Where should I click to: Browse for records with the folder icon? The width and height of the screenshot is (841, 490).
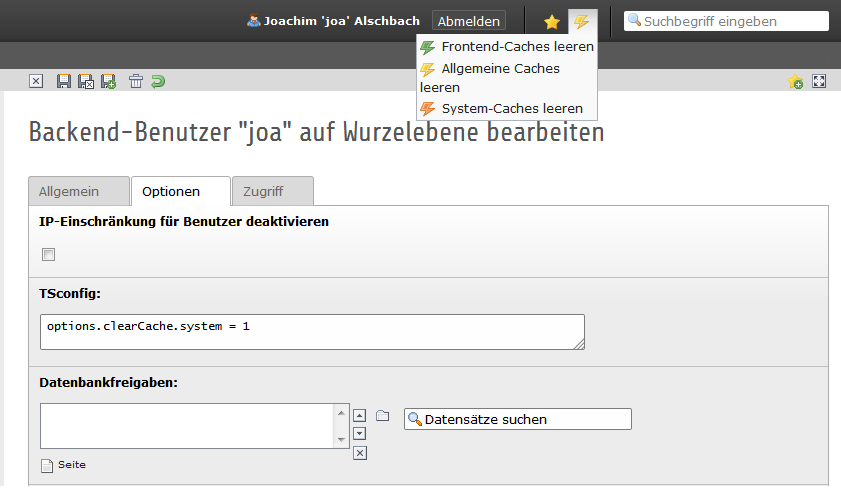(x=382, y=415)
